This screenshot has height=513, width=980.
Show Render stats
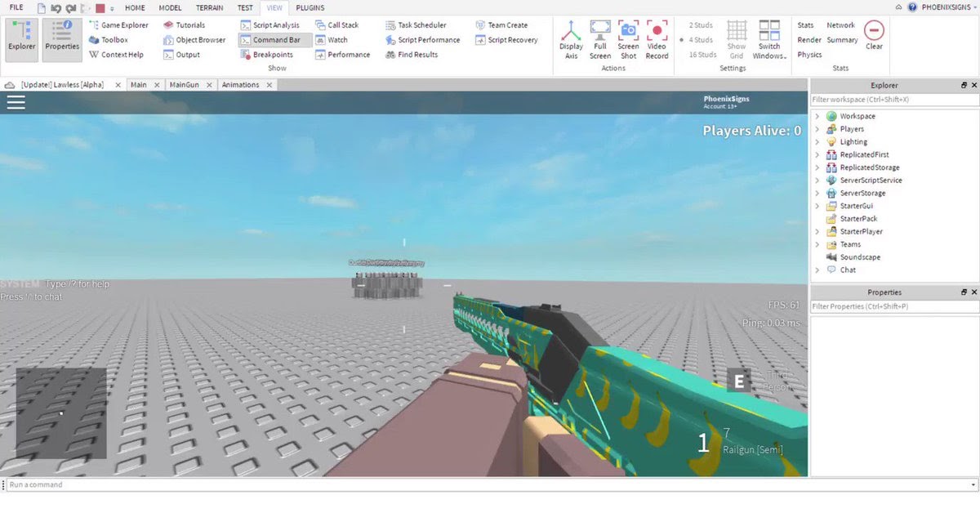[x=809, y=40]
